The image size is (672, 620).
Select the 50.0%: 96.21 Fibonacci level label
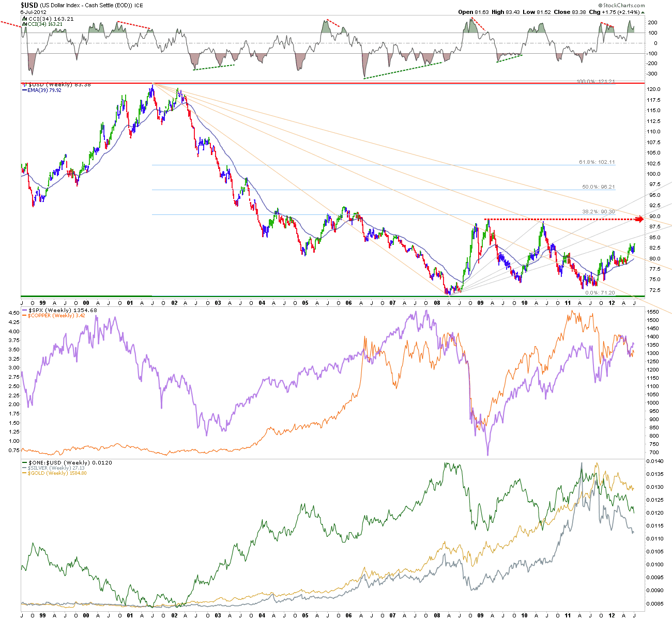pos(599,187)
